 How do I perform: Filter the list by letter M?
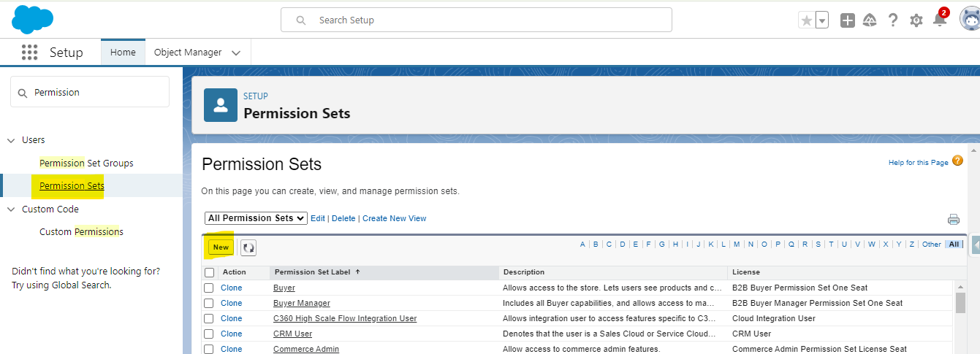coord(737,245)
